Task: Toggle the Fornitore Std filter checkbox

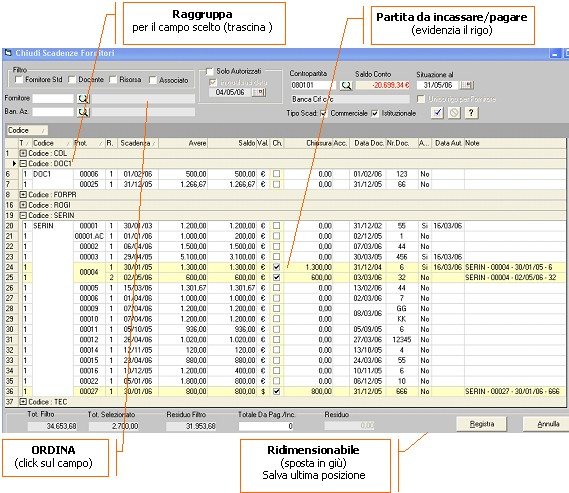Action: 19,79
